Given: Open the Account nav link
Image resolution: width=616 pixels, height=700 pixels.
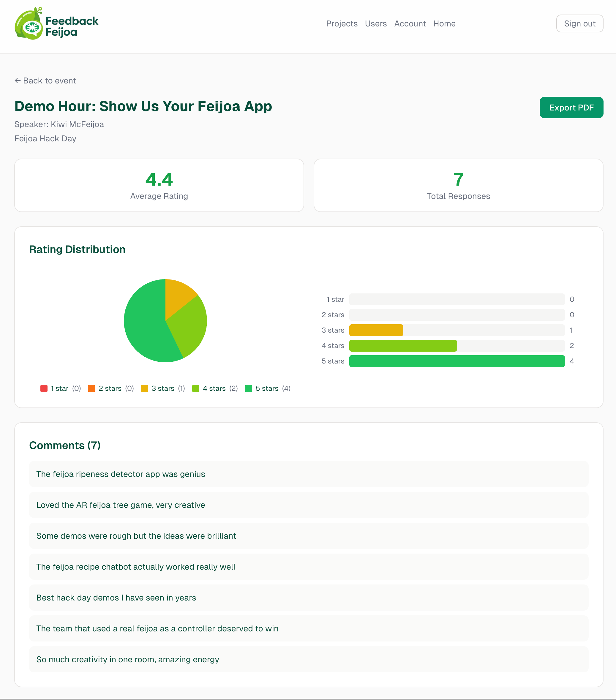Looking at the screenshot, I should pyautogui.click(x=410, y=24).
